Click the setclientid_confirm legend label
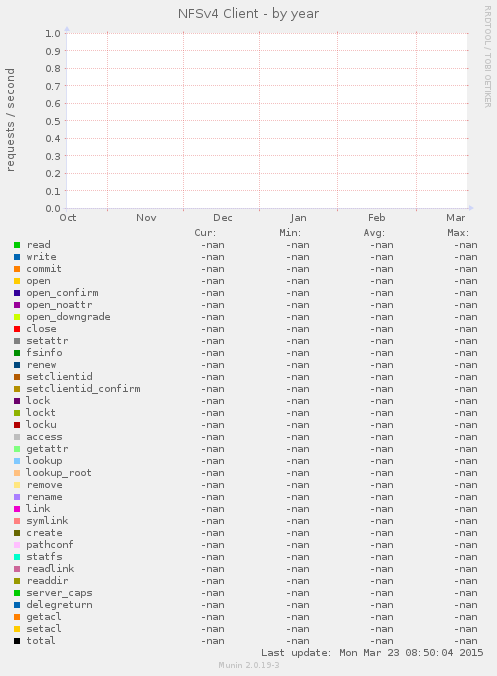Image resolution: width=497 pixels, height=676 pixels. coord(83,389)
